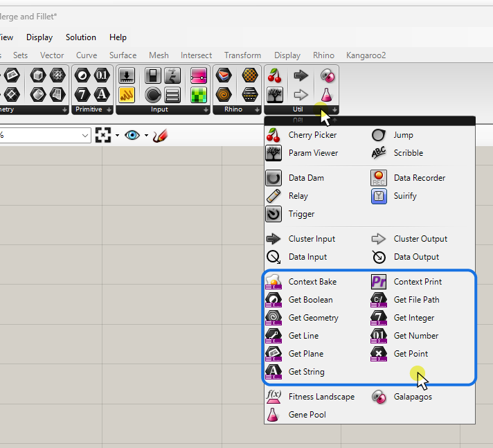Switch to the Kangaroo2 tab

coord(366,55)
